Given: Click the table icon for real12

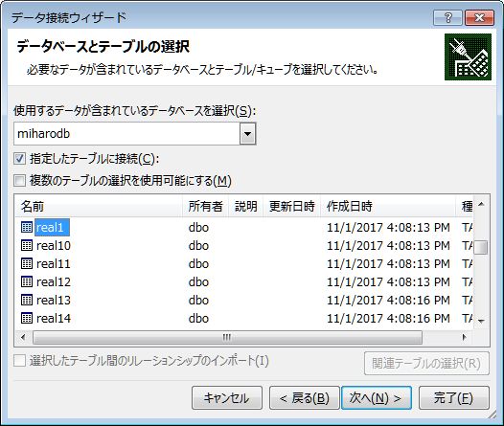Looking at the screenshot, I should coord(27,281).
